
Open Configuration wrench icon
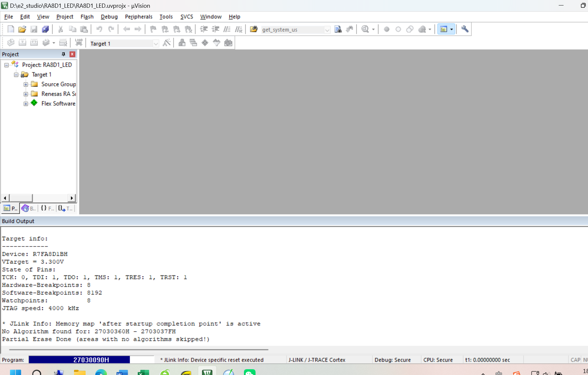[465, 29]
